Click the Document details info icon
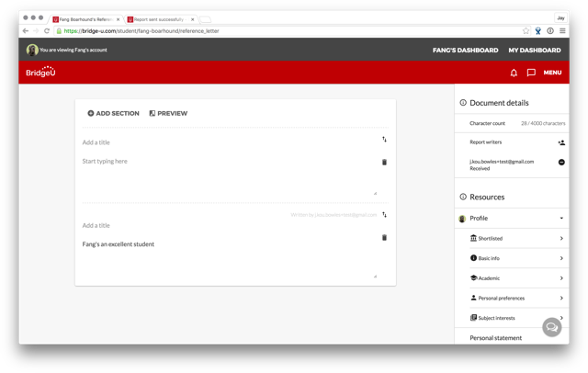The width and height of the screenshot is (588, 373). click(x=463, y=103)
